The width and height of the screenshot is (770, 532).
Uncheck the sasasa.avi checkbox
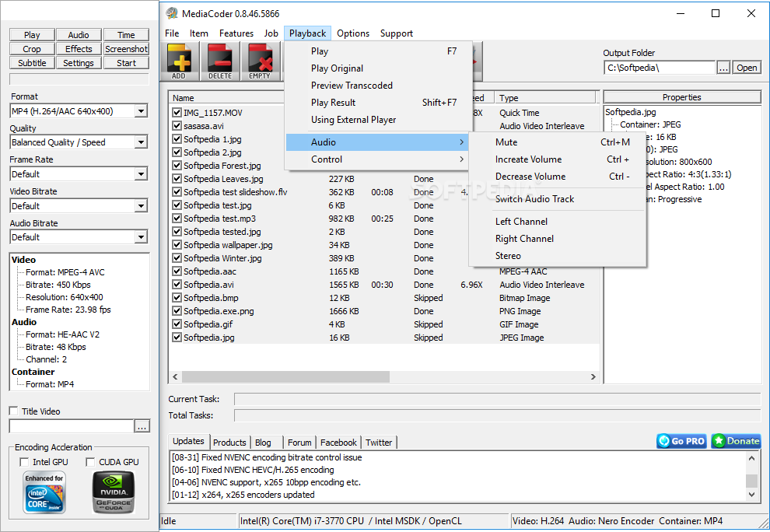click(x=177, y=126)
